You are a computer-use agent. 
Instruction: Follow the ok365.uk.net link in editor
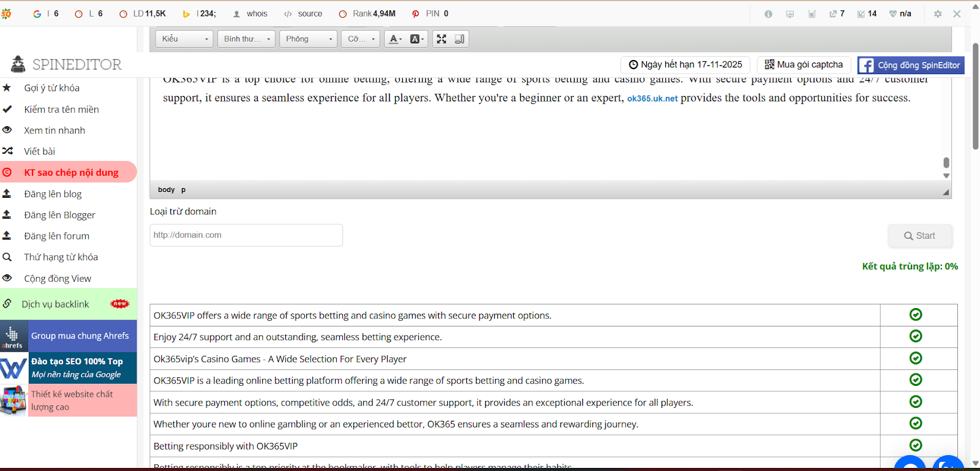tap(652, 99)
